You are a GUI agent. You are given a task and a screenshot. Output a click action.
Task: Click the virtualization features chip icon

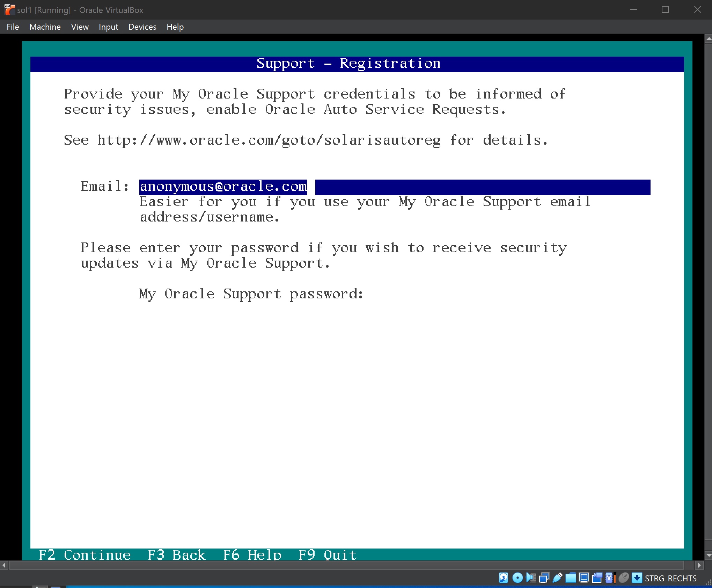pyautogui.click(x=609, y=578)
